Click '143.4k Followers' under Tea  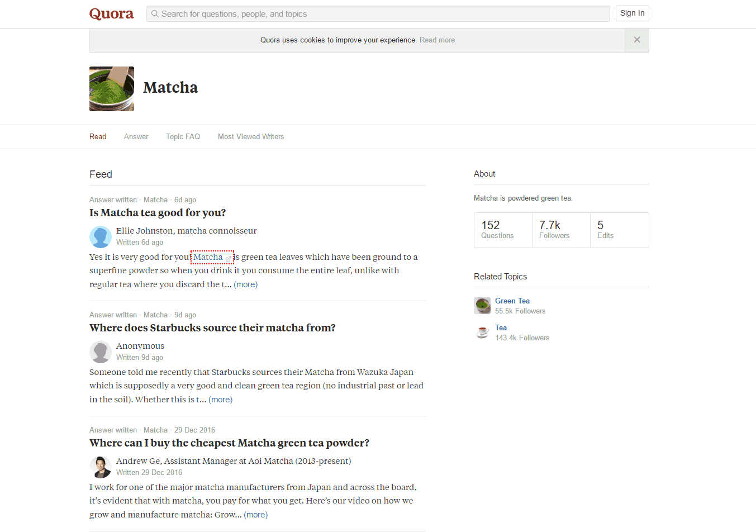coord(522,338)
